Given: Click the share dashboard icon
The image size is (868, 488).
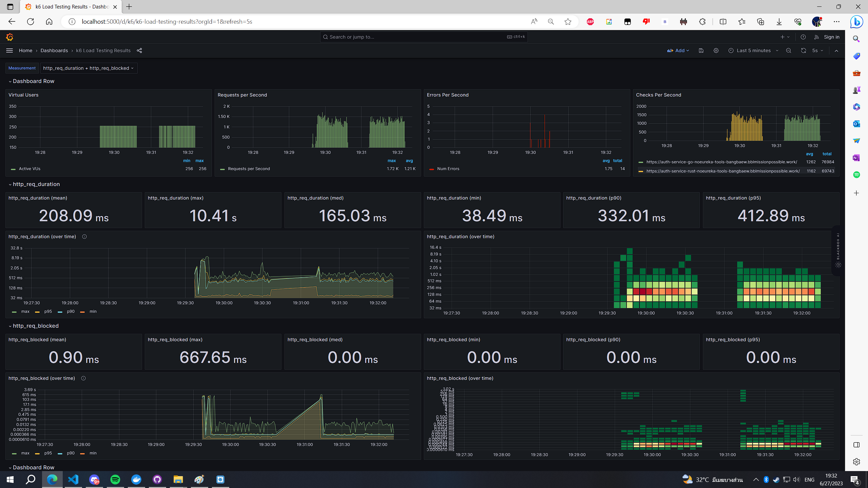Looking at the screenshot, I should [x=139, y=50].
